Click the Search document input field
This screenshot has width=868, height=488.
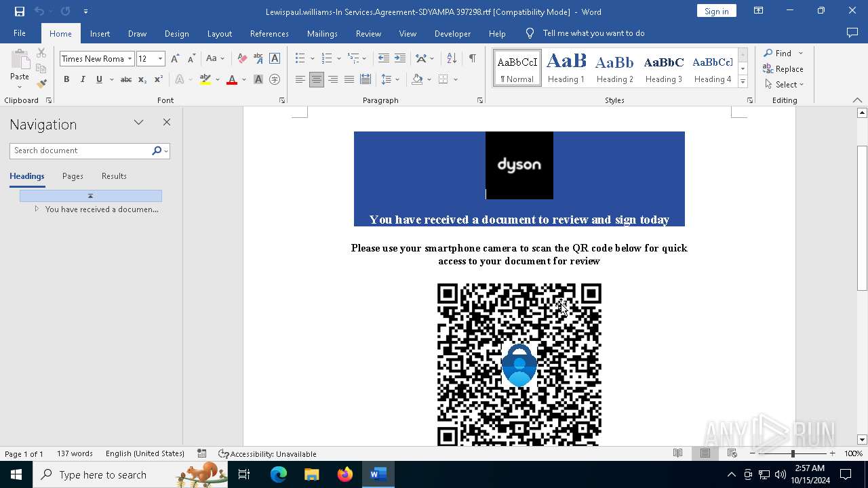pyautogui.click(x=80, y=150)
